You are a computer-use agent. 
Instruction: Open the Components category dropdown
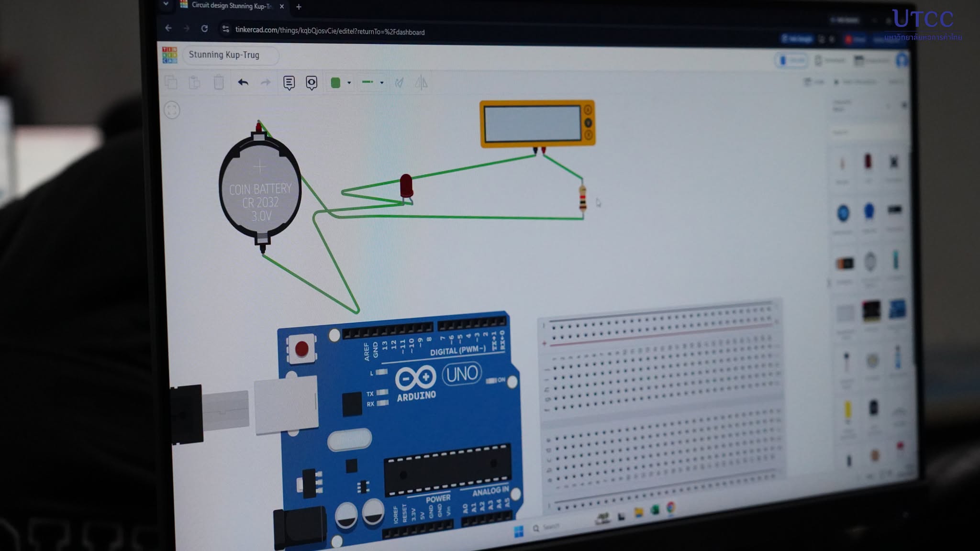point(862,105)
